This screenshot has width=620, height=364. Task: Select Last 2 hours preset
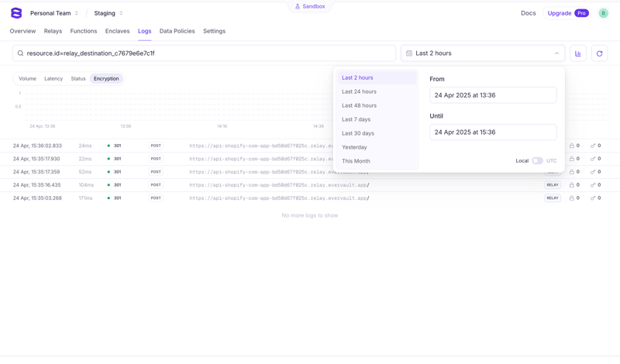click(377, 78)
